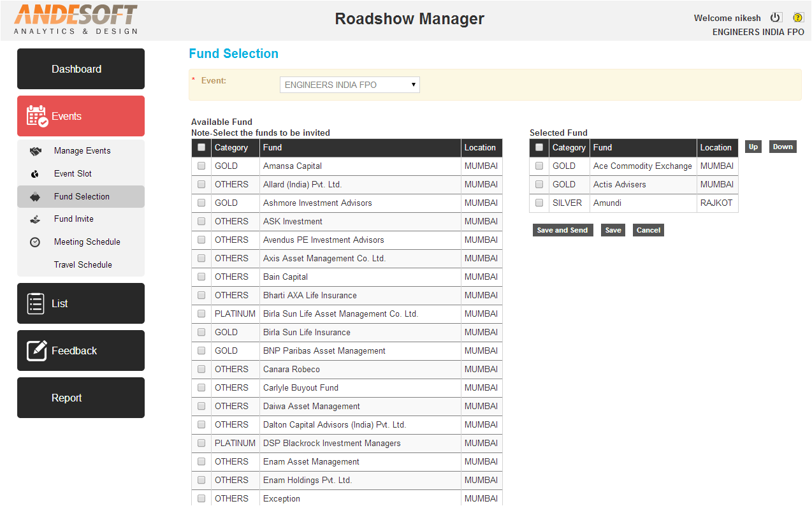Select the pie-chart icon next to Event Slot
This screenshot has height=506, width=812.
34,173
